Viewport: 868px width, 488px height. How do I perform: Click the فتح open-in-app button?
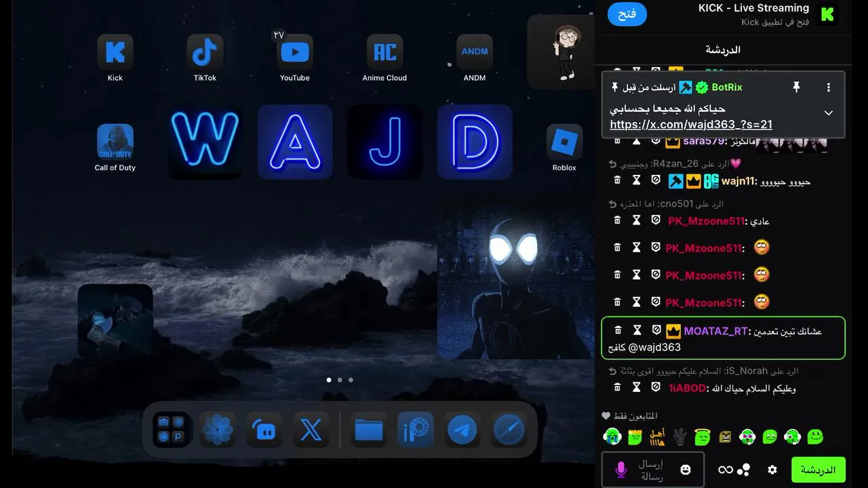[627, 14]
